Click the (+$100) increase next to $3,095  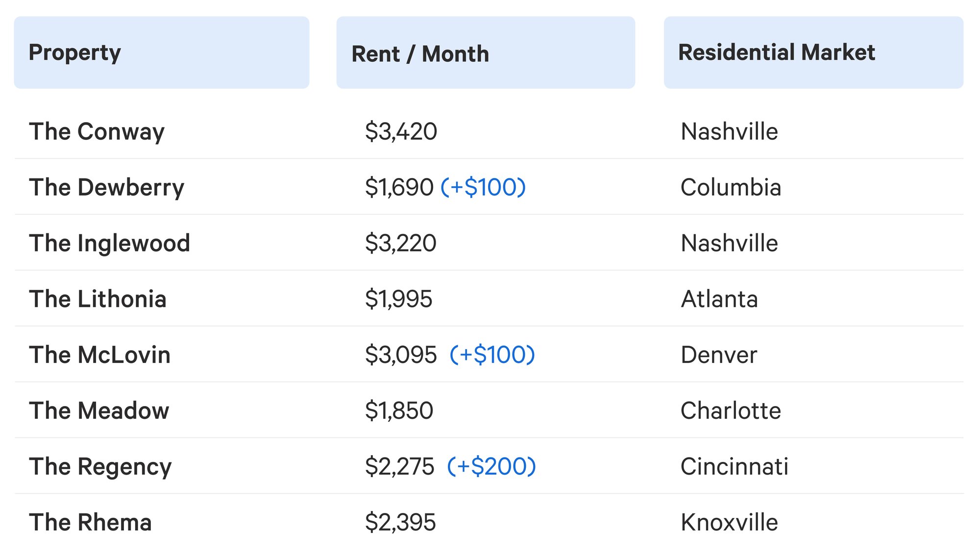pos(492,355)
